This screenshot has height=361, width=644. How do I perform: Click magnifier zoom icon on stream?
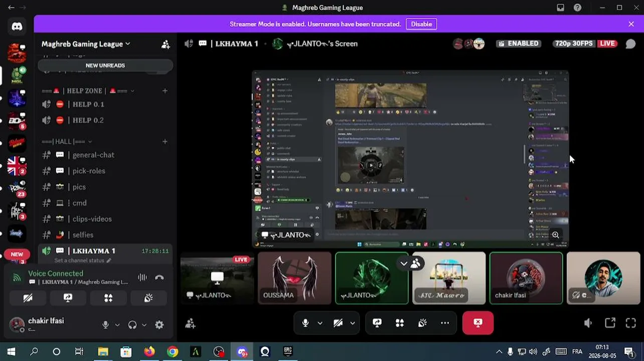556,235
